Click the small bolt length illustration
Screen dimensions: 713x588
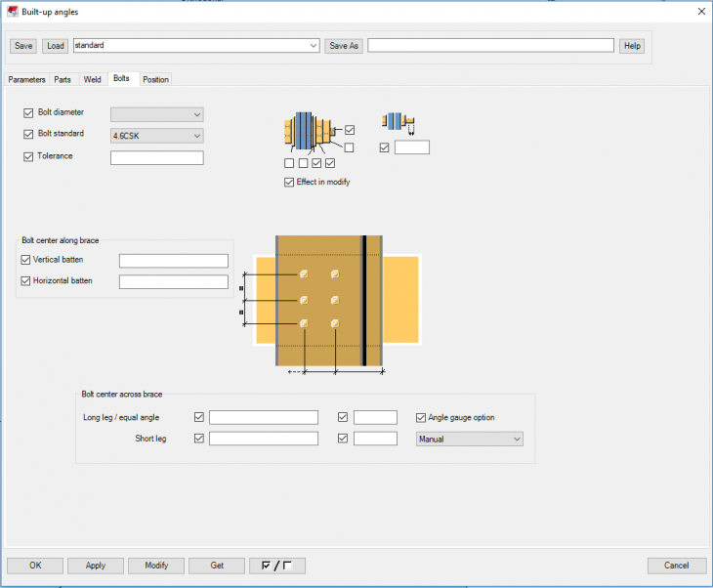coord(398,123)
